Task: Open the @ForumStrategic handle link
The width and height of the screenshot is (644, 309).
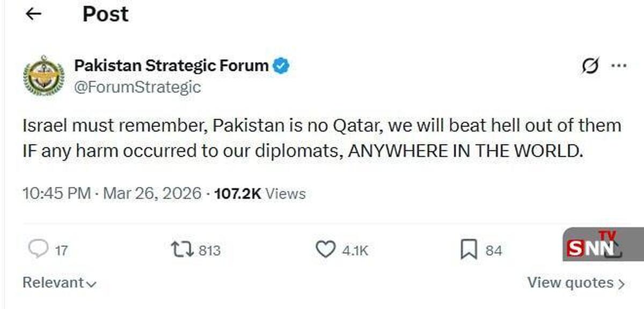Action: [137, 87]
